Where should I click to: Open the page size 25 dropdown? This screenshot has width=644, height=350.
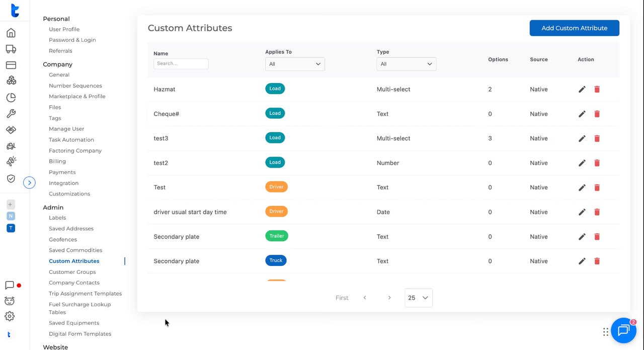pyautogui.click(x=418, y=298)
